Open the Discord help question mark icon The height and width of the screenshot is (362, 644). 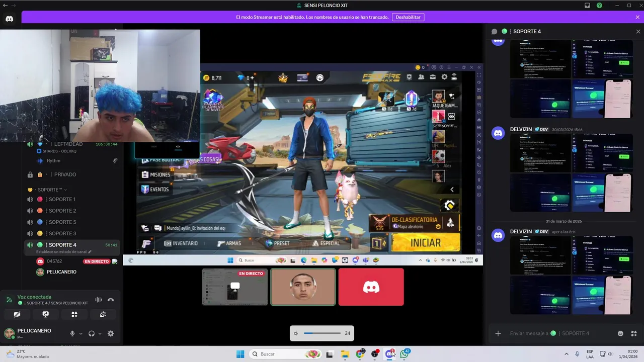599,6
